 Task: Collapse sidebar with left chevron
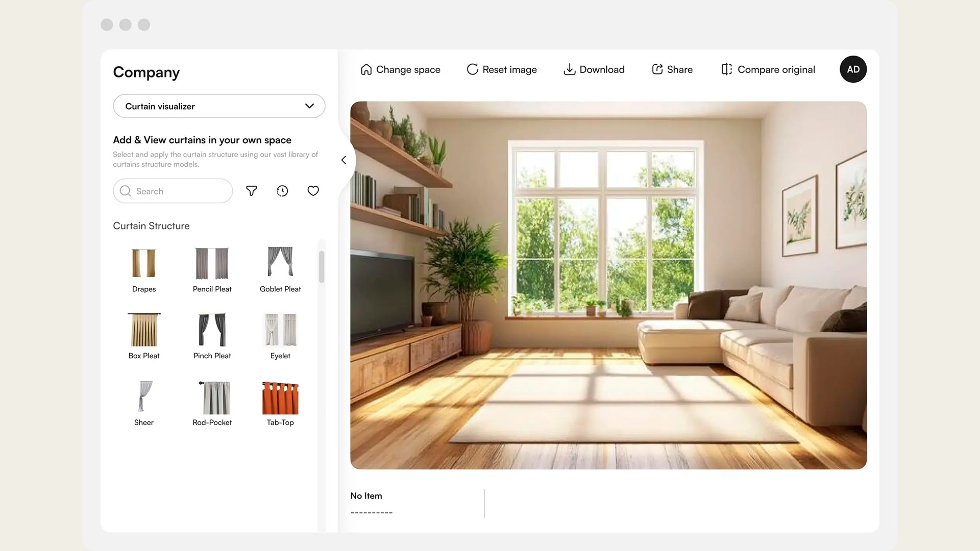pos(344,160)
